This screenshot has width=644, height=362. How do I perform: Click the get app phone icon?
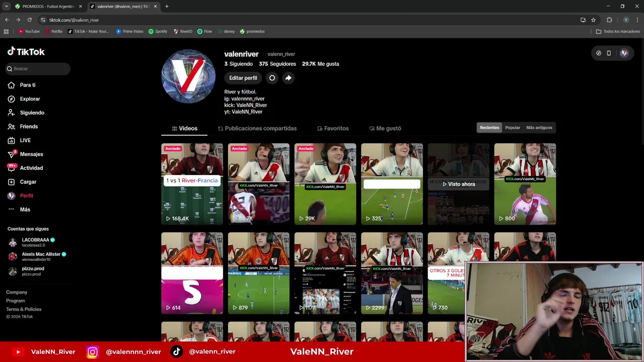609,53
